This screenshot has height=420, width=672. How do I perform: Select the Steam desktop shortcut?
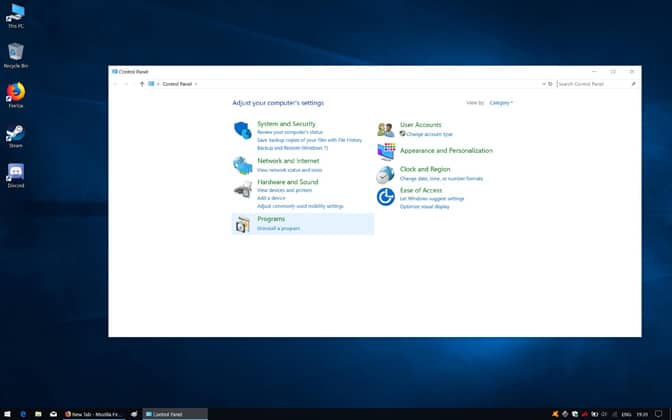16,136
